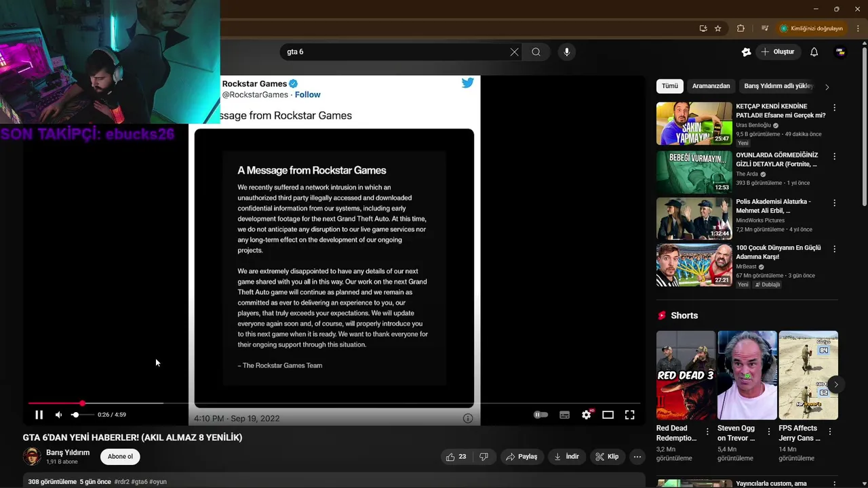Click the search magnifier button
This screenshot has width=868, height=488.
[x=536, y=52]
